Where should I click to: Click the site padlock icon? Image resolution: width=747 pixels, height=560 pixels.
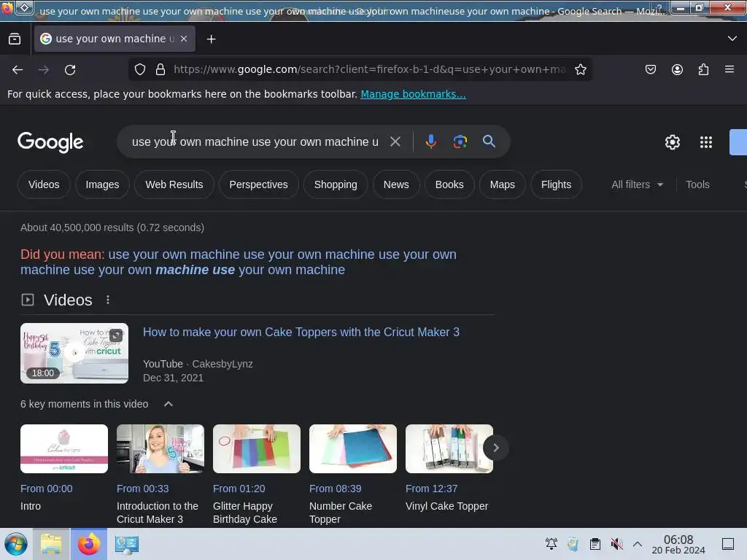coord(160,69)
